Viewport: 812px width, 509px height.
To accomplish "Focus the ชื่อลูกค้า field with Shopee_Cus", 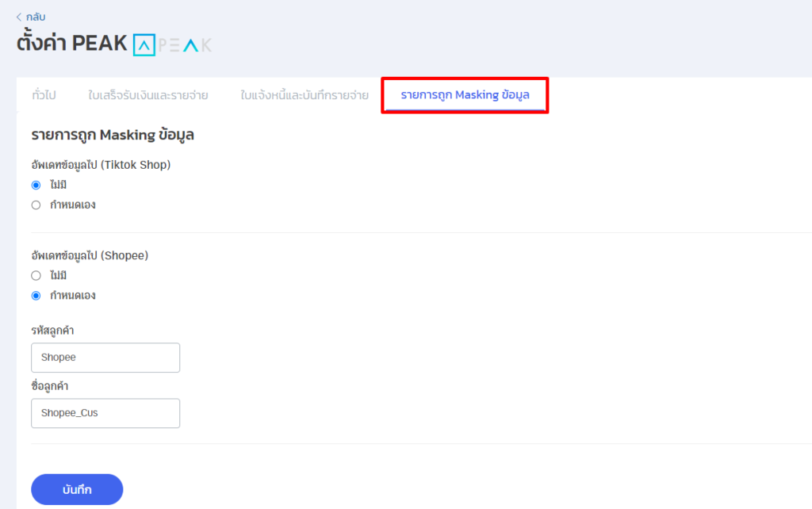I will click(105, 413).
